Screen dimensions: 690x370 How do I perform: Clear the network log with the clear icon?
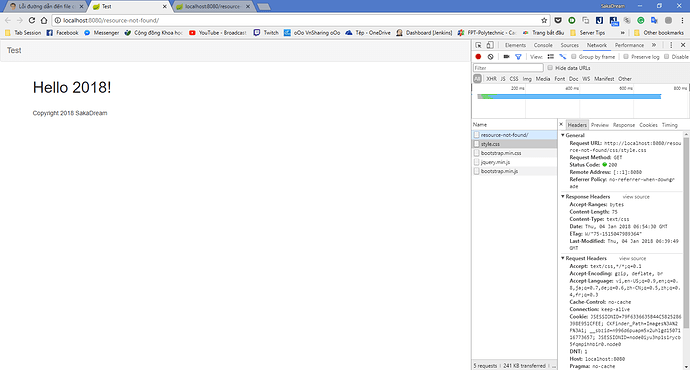point(490,57)
